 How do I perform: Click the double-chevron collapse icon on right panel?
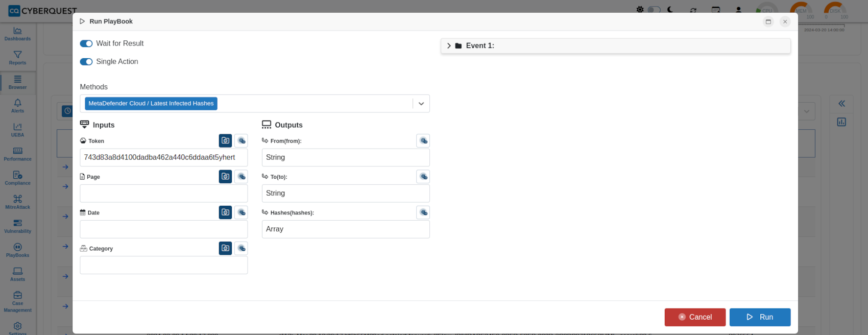coord(841,103)
